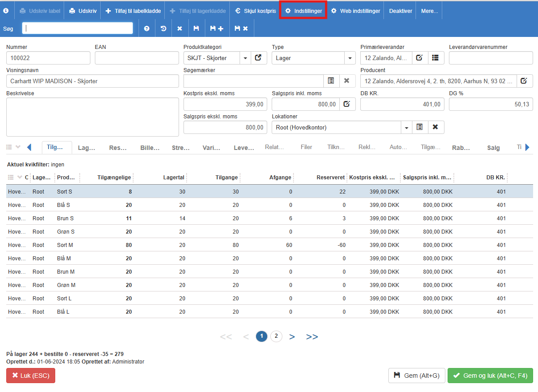Open the Type dropdown showing Lager
The image size is (538, 392).
tap(350, 58)
